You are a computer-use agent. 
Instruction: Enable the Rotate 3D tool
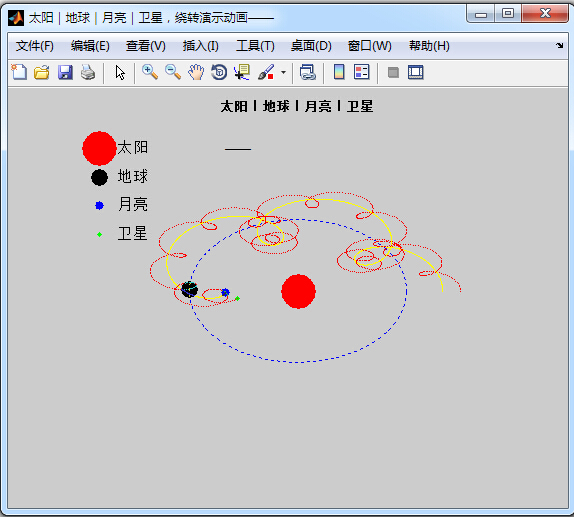(x=219, y=72)
